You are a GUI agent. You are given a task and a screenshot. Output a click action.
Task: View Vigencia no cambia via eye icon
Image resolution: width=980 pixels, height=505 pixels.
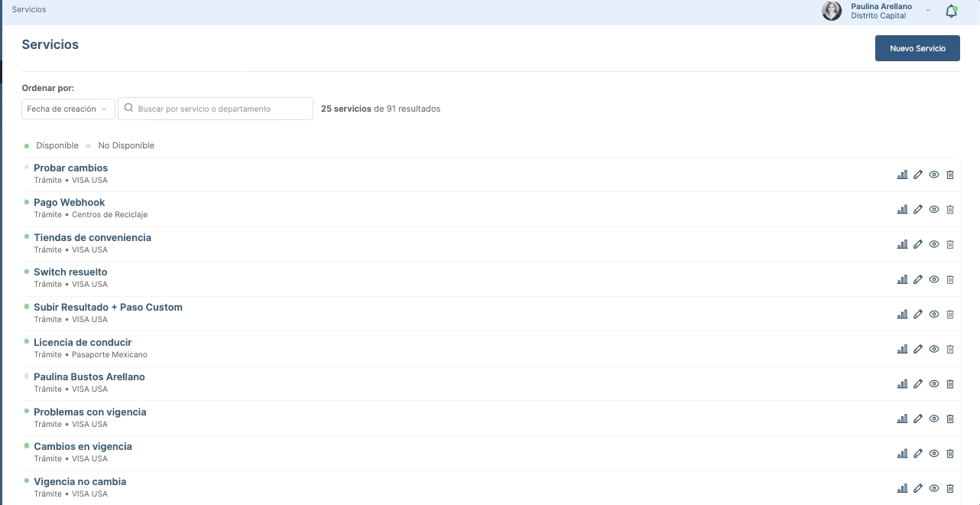pyautogui.click(x=934, y=488)
